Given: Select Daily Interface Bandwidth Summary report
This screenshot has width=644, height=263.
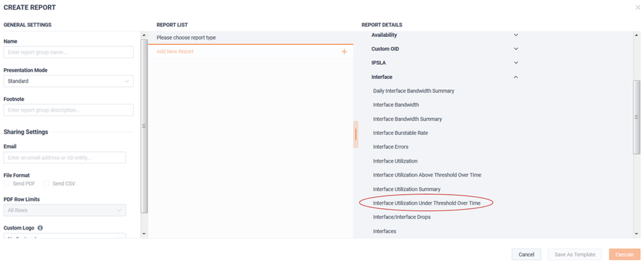Looking at the screenshot, I should point(414,91).
